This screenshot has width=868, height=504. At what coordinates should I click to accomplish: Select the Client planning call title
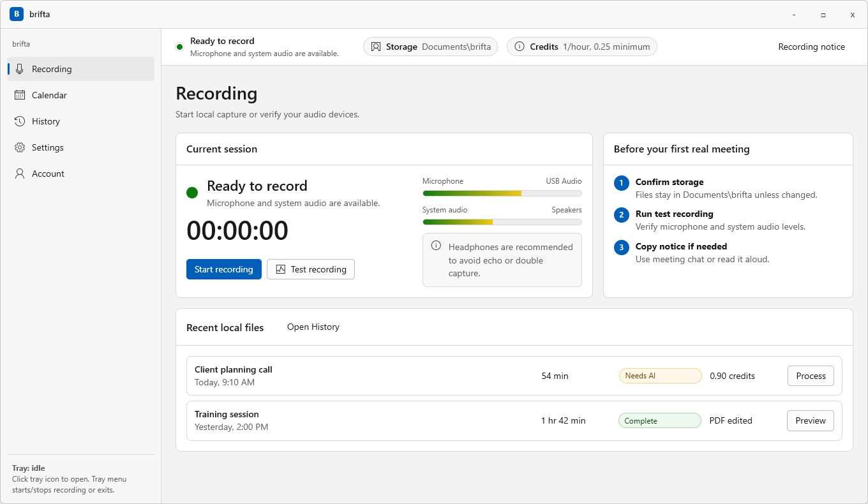[x=234, y=369]
